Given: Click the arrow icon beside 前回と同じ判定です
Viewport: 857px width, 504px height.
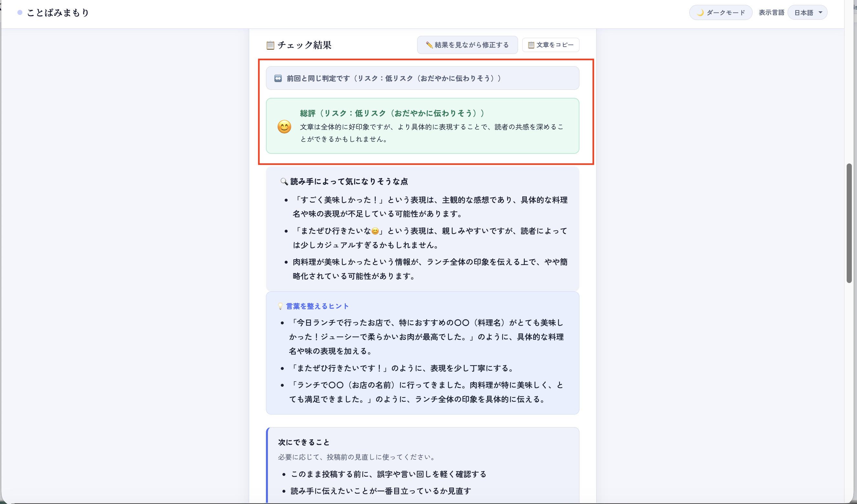Looking at the screenshot, I should pos(278,78).
